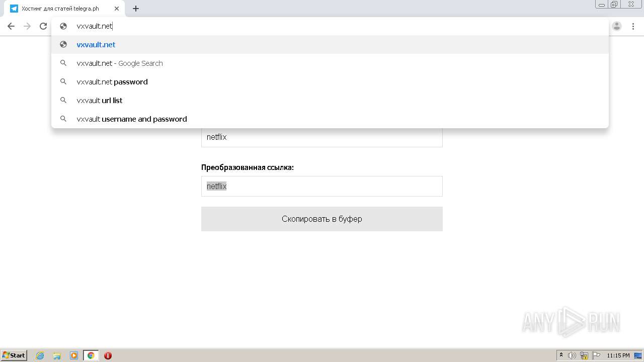This screenshot has height=362, width=644.
Task: Click the globe icon beside vxvault.net suggestion
Action: coord(63,44)
